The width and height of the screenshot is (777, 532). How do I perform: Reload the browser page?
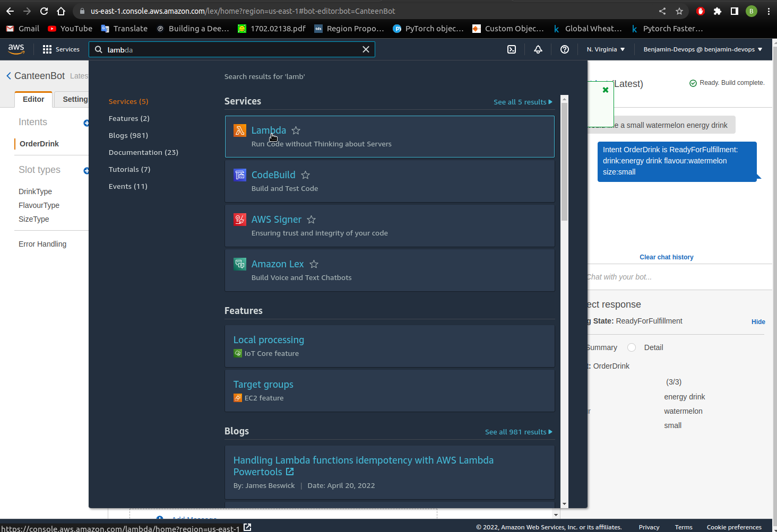coord(44,11)
